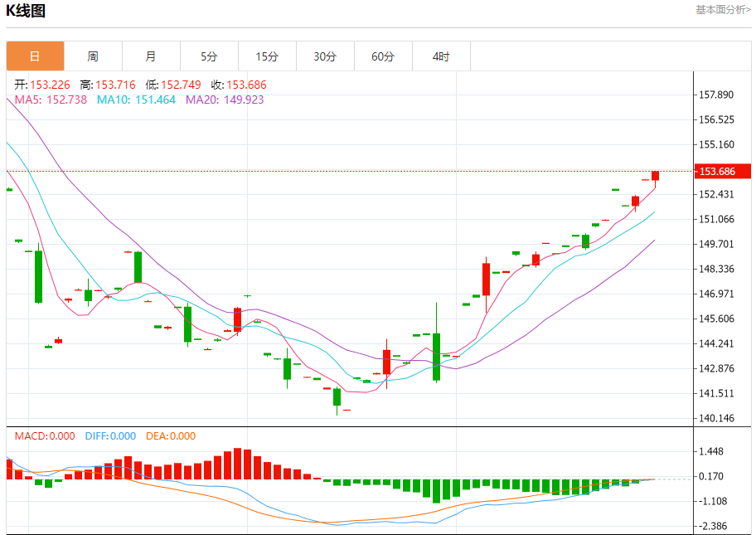
Task: Click the K线图 title heading
Action: (26, 11)
